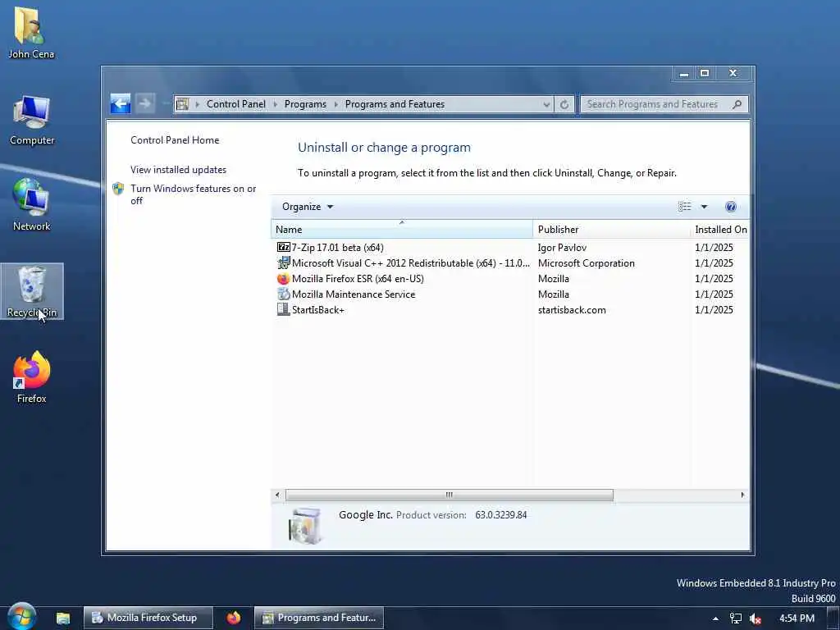
Task: Expand the view options dropdown arrow
Action: (704, 207)
